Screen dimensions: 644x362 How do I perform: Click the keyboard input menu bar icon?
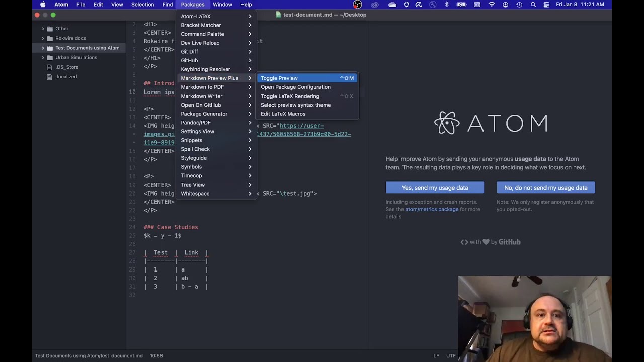477,5
